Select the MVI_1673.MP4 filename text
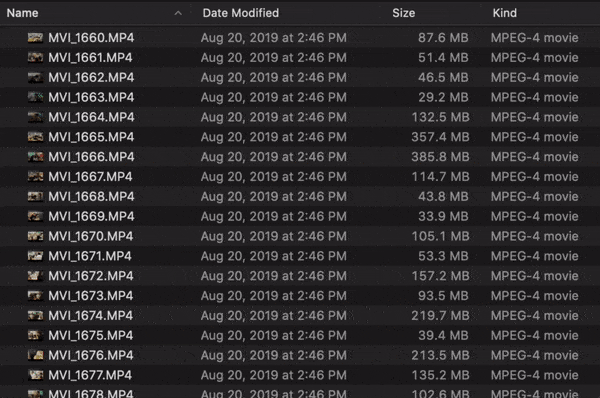 point(90,296)
